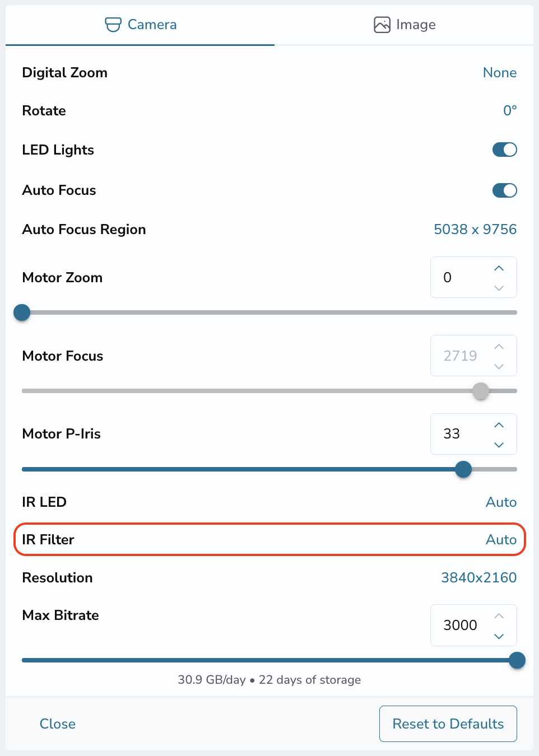Select the Camera tab

pos(140,25)
